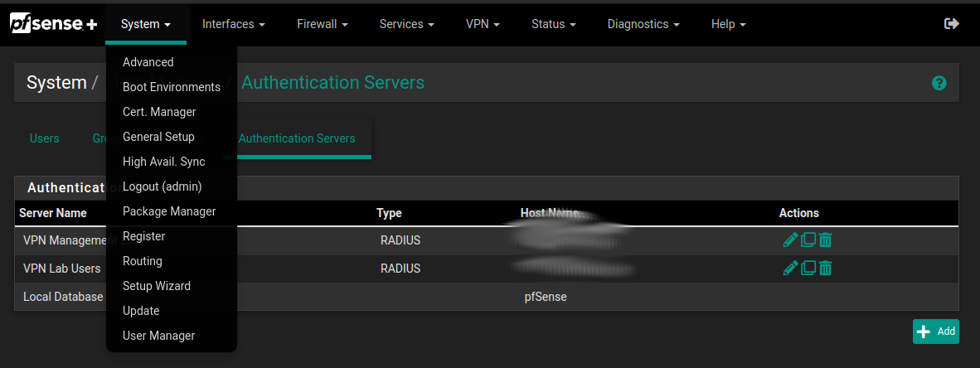The image size is (980, 368).
Task: Click the Server Name column header
Action: coord(52,213)
